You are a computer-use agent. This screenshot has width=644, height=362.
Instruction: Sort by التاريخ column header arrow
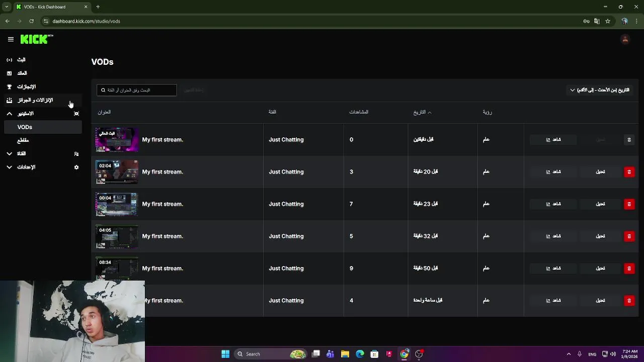pyautogui.click(x=429, y=112)
